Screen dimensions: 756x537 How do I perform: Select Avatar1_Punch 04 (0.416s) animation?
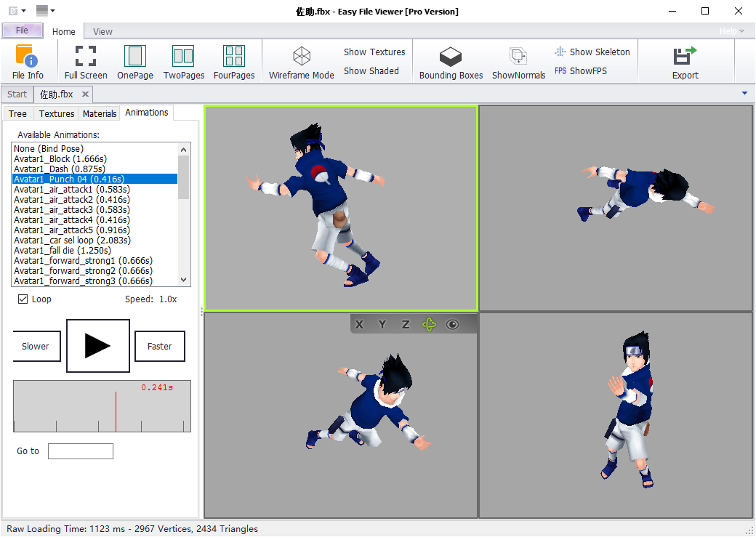point(95,179)
